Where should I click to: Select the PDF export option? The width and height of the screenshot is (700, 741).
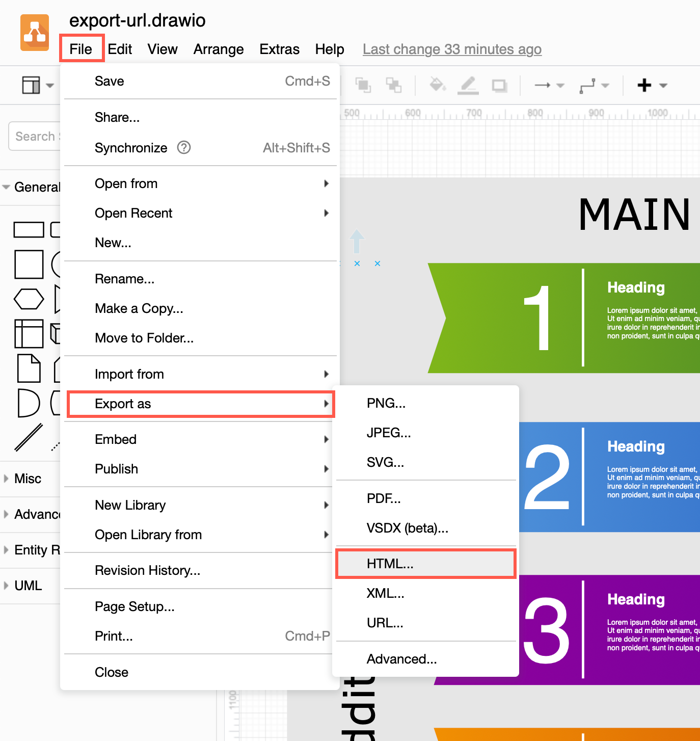(x=384, y=498)
